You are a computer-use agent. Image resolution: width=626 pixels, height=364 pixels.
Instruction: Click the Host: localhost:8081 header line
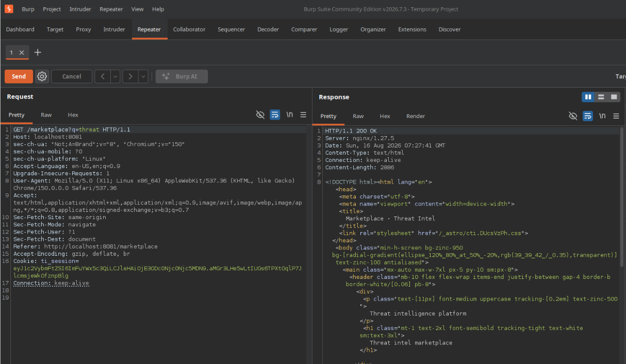pos(47,137)
